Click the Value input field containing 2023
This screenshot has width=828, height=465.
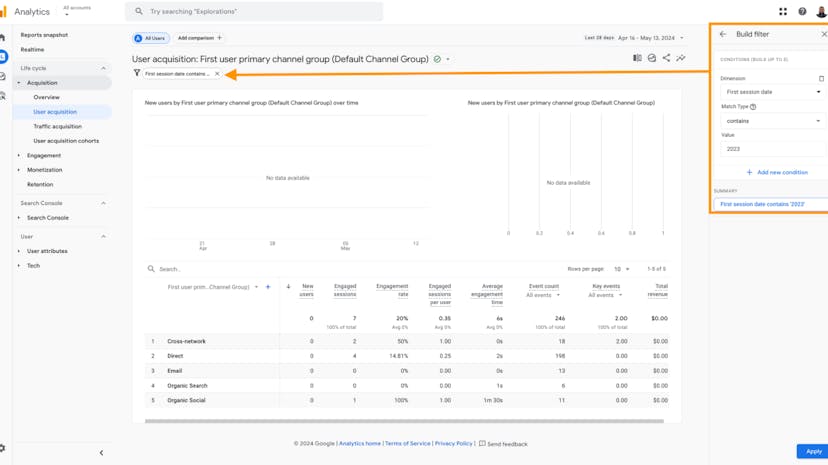click(774, 149)
